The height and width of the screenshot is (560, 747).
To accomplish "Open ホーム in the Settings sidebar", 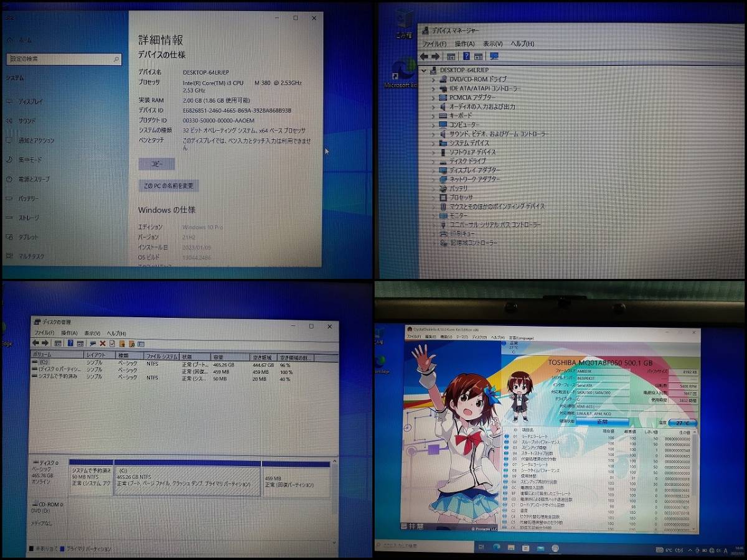I will (20, 39).
